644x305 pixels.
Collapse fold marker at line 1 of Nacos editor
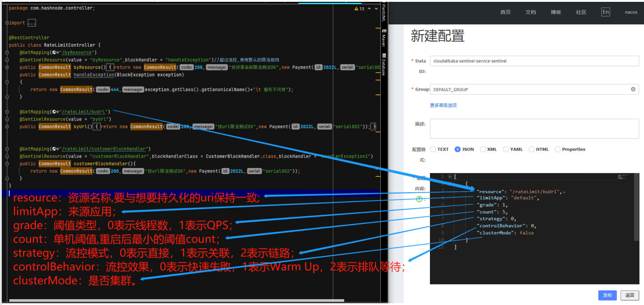450,177
